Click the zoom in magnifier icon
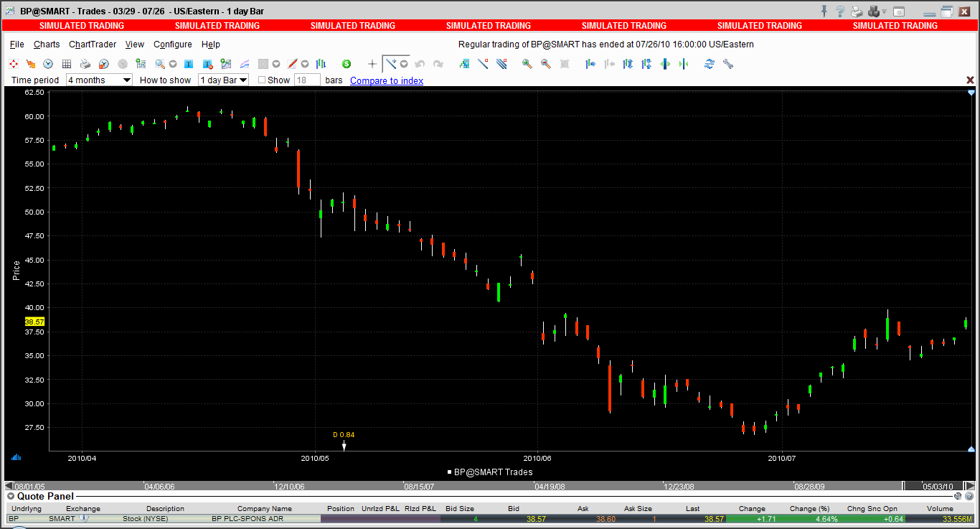The height and width of the screenshot is (529, 980). coord(527,64)
